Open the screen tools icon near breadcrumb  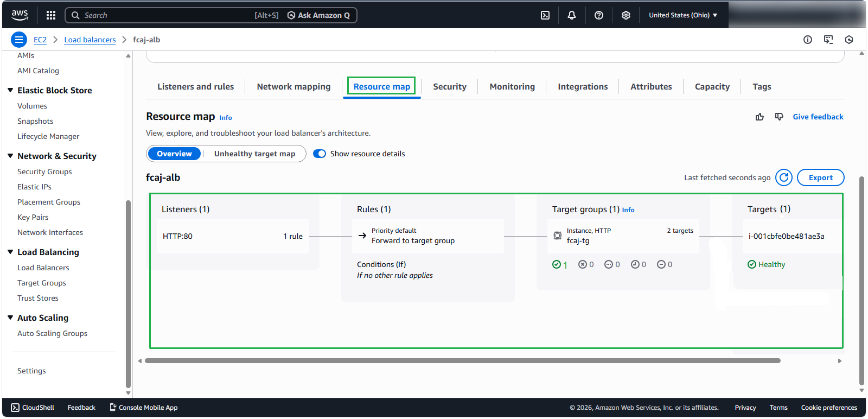[x=828, y=40]
